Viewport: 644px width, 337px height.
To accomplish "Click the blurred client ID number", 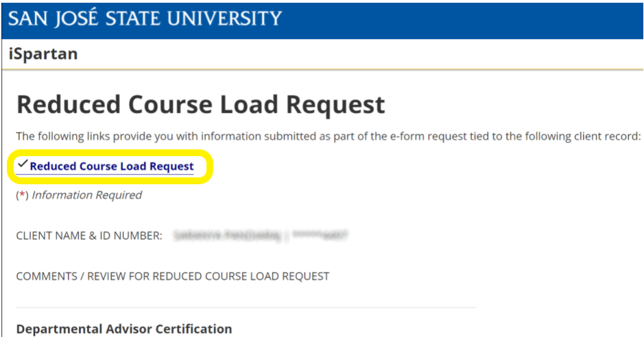I will click(x=320, y=236).
